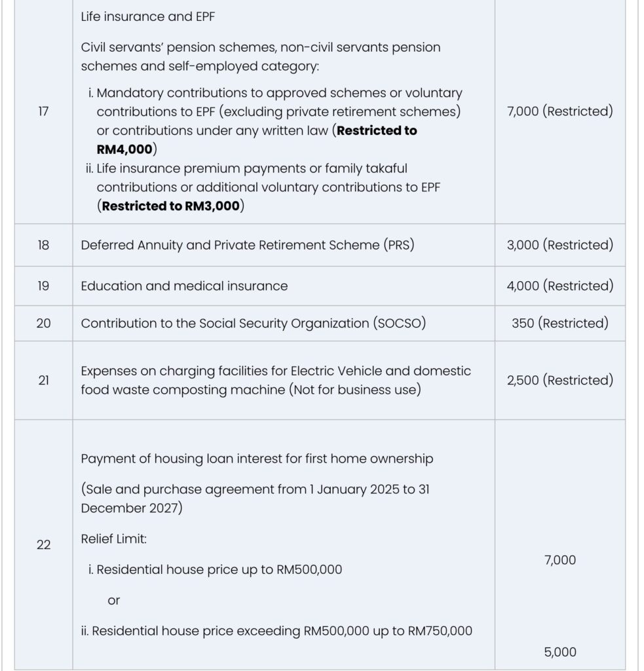Click the "7,000 (Restricted)" amount in row 17

pyautogui.click(x=560, y=111)
